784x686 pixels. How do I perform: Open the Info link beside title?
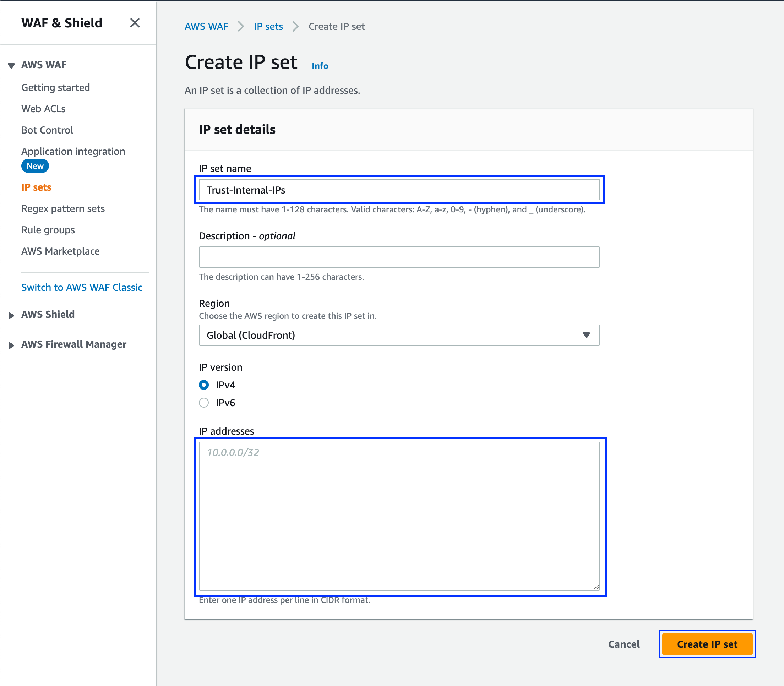(x=320, y=66)
